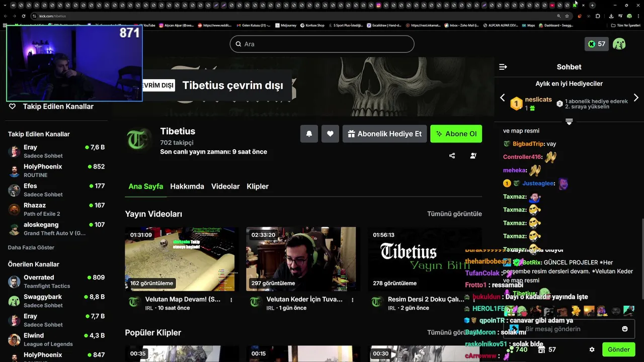644x362 pixels.
Task: Expand list with Daha Fazla Göster
Action: [31, 247]
